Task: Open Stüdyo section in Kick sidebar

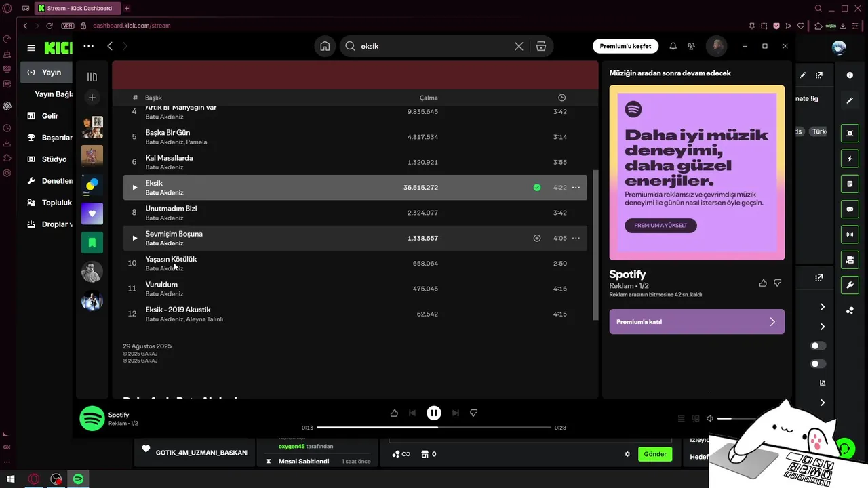Action: (47, 159)
